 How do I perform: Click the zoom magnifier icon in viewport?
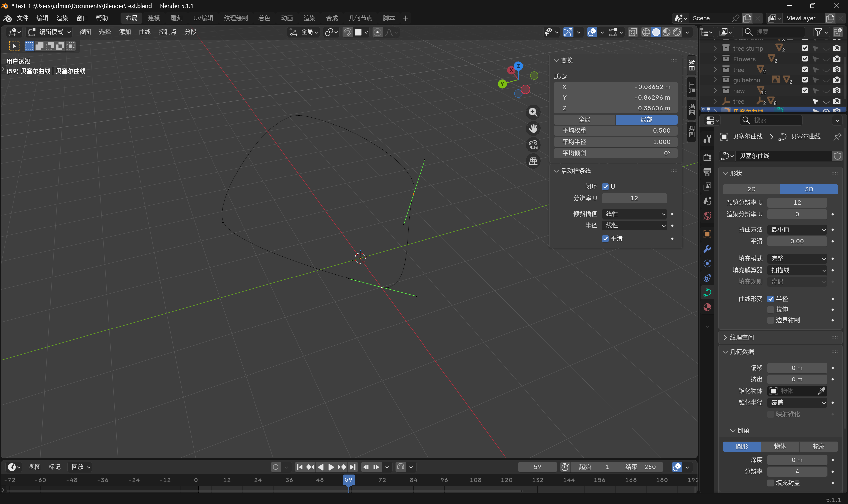[x=533, y=112]
